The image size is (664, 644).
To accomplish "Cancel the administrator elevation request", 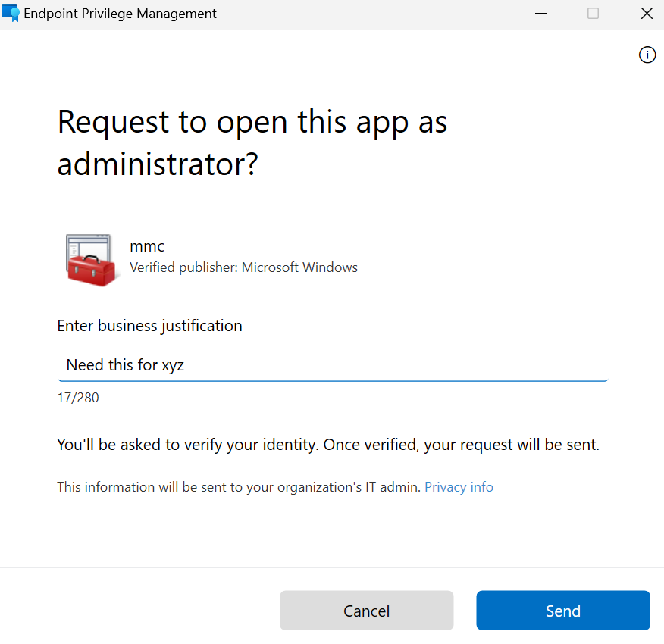I will tap(366, 610).
